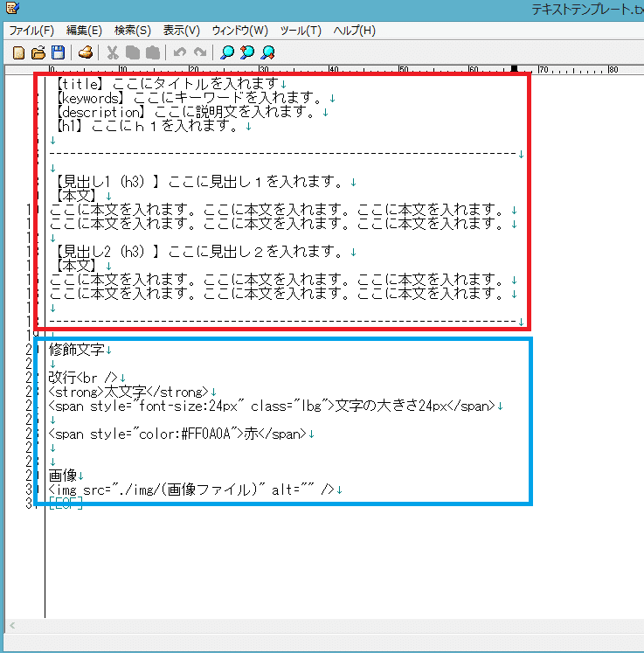Screen dimensions: 644x653
Task: Cut selection with the scissors icon
Action: (x=113, y=53)
